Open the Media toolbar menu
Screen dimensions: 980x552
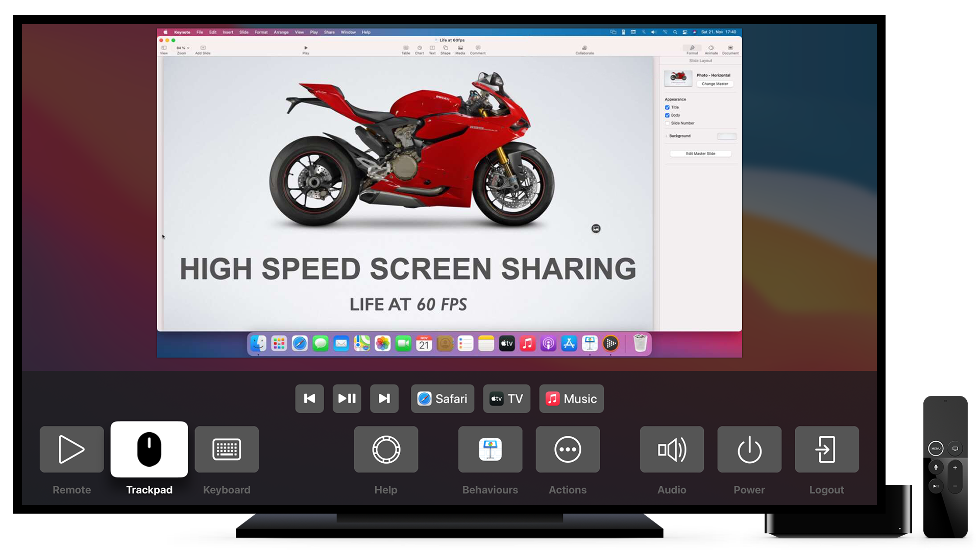click(x=460, y=49)
